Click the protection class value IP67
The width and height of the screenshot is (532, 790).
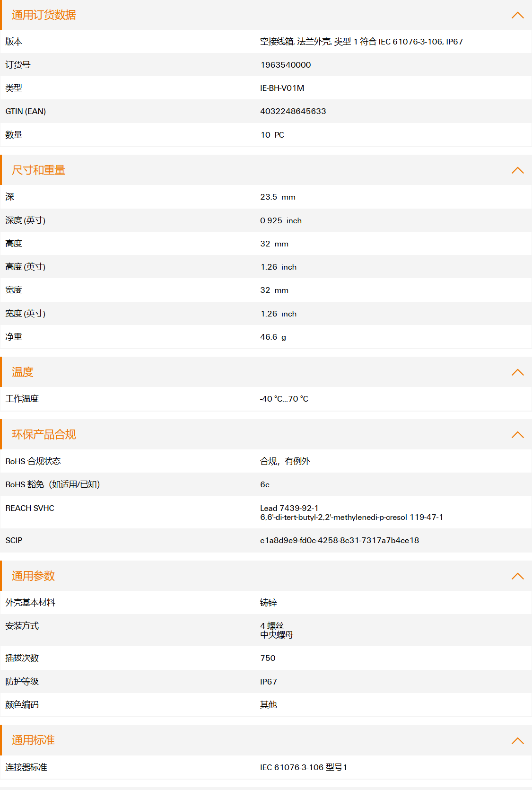point(269,682)
